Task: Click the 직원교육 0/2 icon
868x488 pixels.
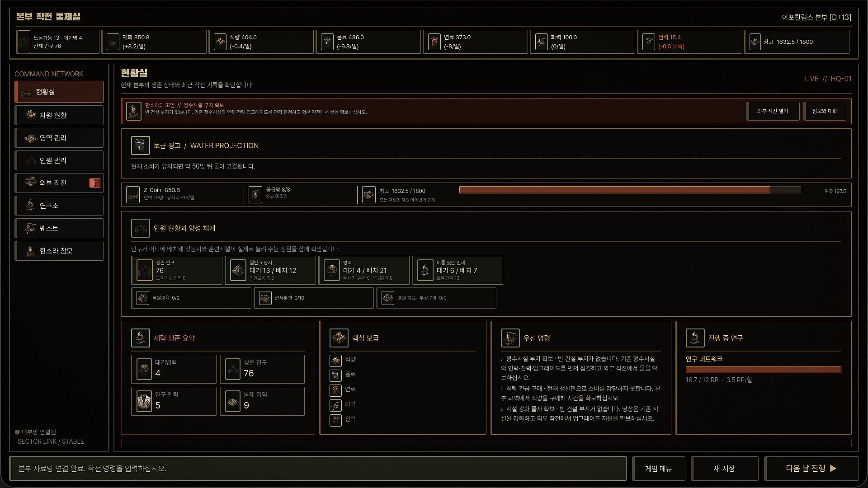Action: 142,298
